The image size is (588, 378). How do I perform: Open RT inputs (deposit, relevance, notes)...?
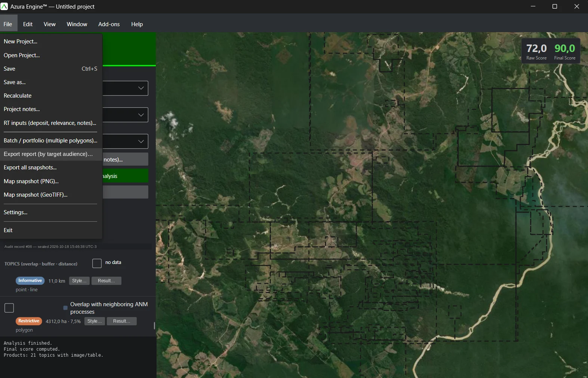click(x=51, y=123)
